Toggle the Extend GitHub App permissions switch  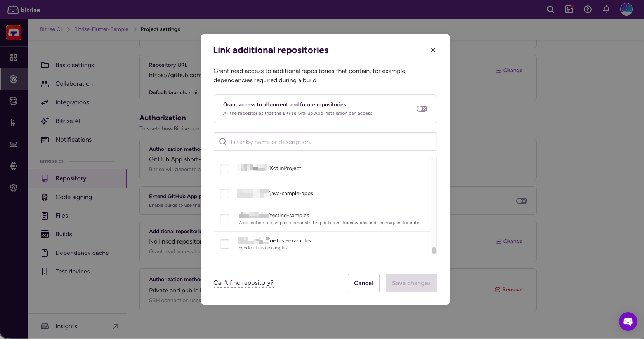click(522, 201)
